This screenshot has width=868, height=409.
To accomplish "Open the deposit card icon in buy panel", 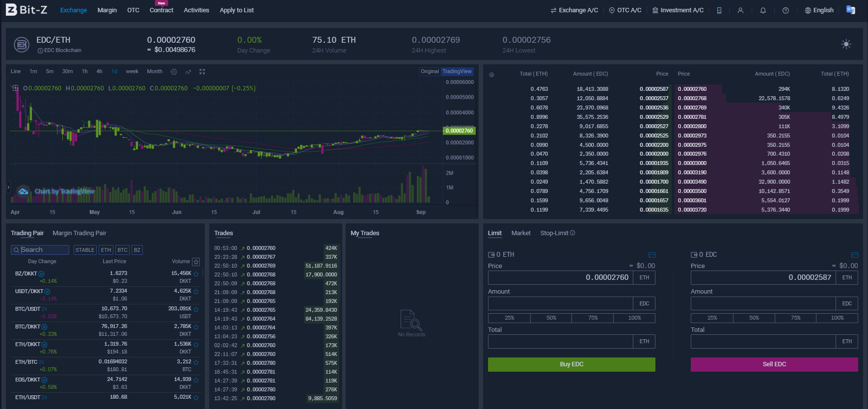I will [x=652, y=255].
